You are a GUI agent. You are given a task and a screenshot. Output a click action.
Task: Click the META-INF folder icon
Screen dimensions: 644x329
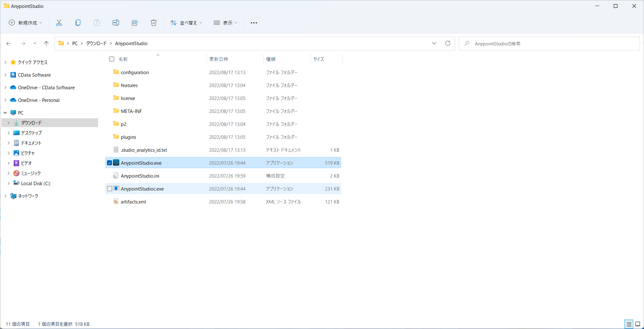pyautogui.click(x=116, y=111)
